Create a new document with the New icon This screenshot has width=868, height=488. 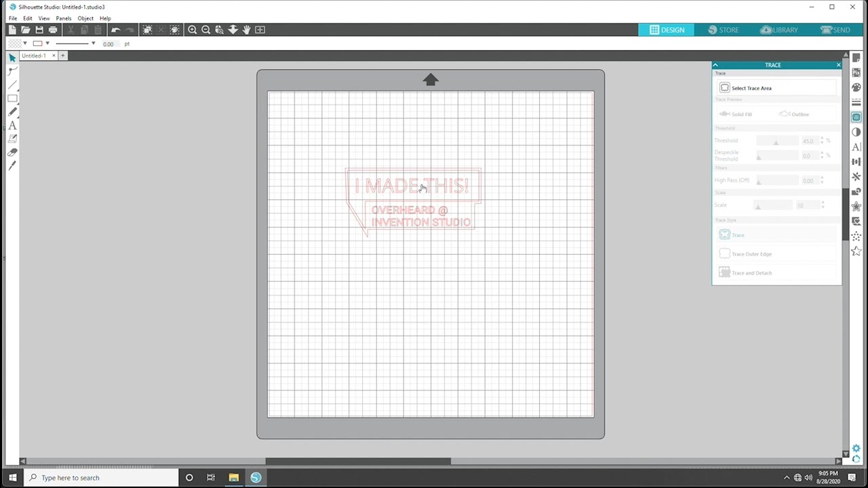pos(12,30)
